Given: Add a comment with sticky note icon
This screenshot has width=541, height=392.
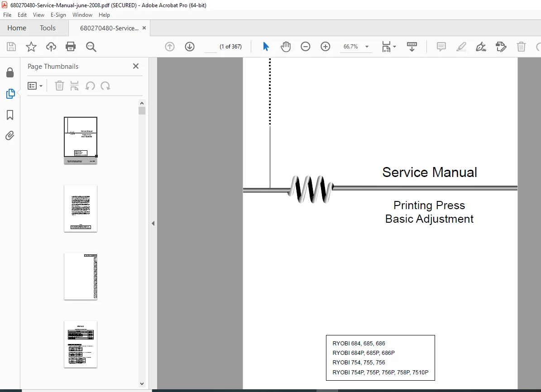Looking at the screenshot, I should [441, 47].
